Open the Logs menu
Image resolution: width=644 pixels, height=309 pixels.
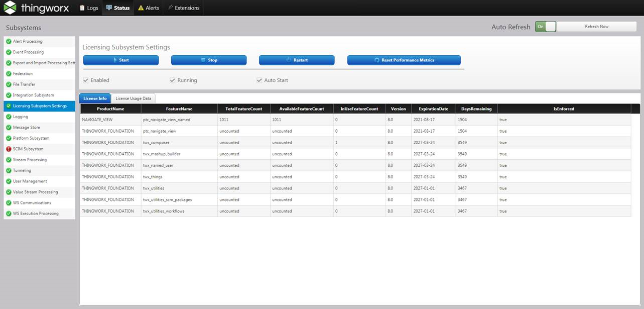click(89, 8)
